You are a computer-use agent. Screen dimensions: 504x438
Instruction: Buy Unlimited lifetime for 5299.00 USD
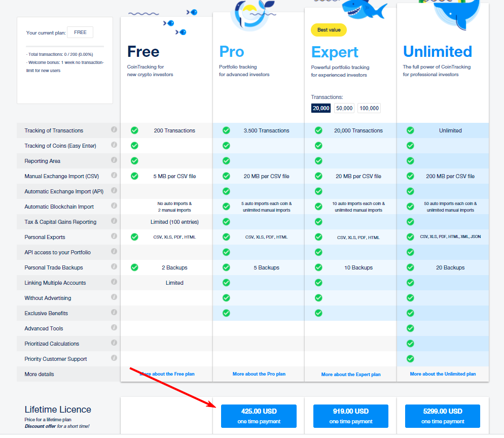pyautogui.click(x=443, y=416)
